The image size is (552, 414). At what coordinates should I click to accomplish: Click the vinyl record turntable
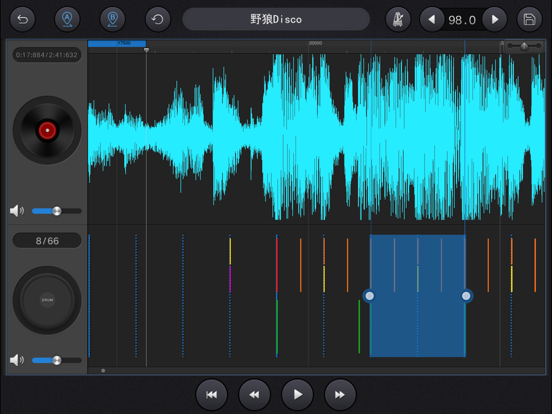[x=47, y=130]
